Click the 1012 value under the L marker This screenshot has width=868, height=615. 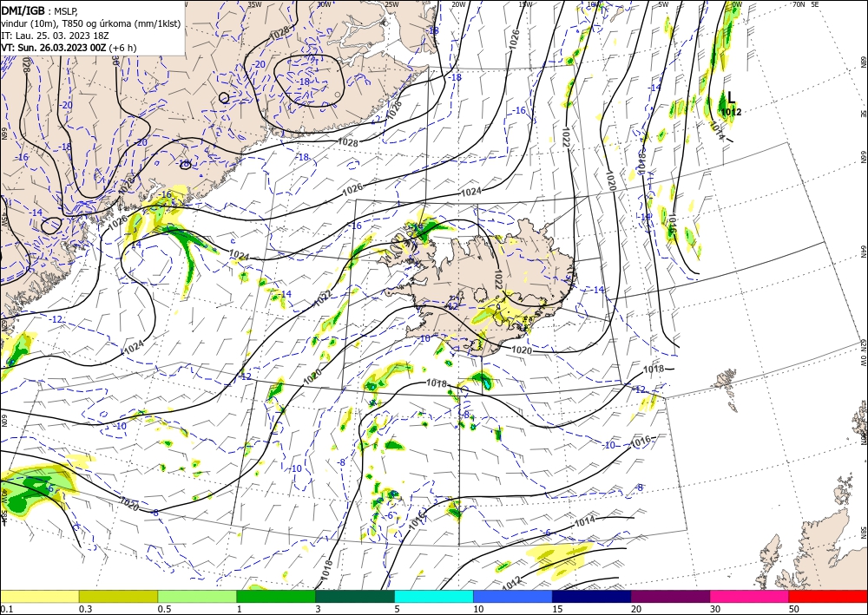731,112
